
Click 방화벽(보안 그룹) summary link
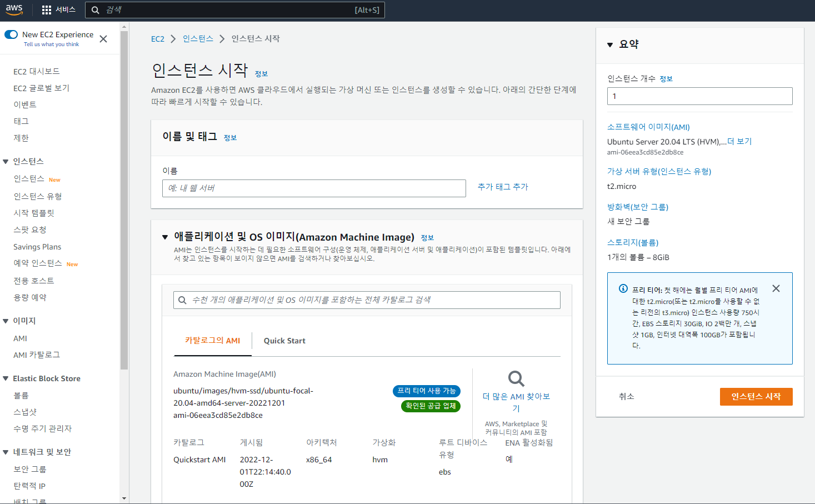click(x=638, y=207)
